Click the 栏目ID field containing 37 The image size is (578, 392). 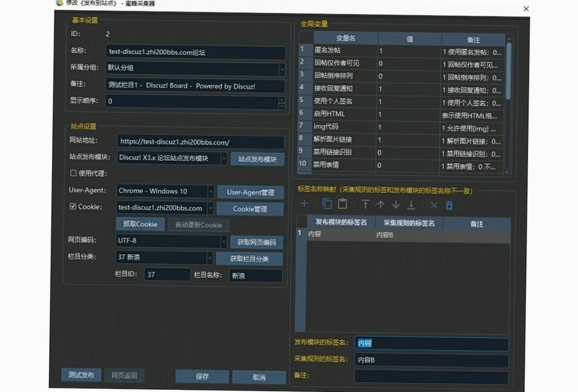[x=168, y=274]
